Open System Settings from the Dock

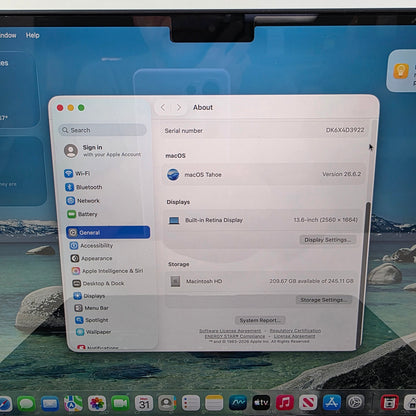click(355, 403)
